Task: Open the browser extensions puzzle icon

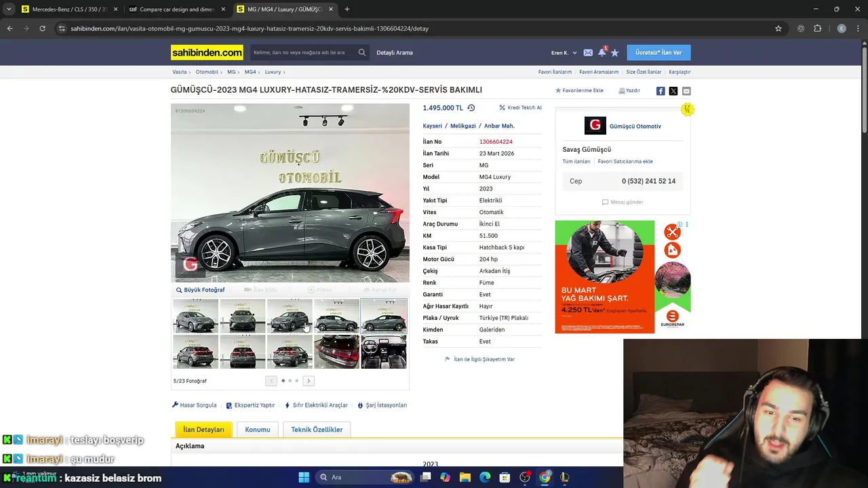Action: coord(817,28)
